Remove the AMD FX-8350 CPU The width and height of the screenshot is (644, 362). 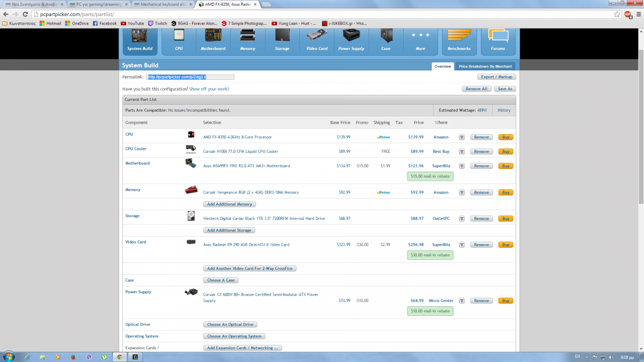pyautogui.click(x=481, y=137)
